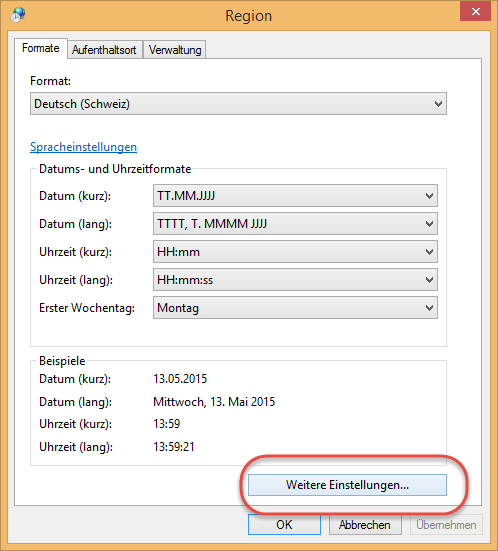The height and width of the screenshot is (551, 498).
Task: Click the Weitere Einstellungen... button
Action: tap(347, 485)
